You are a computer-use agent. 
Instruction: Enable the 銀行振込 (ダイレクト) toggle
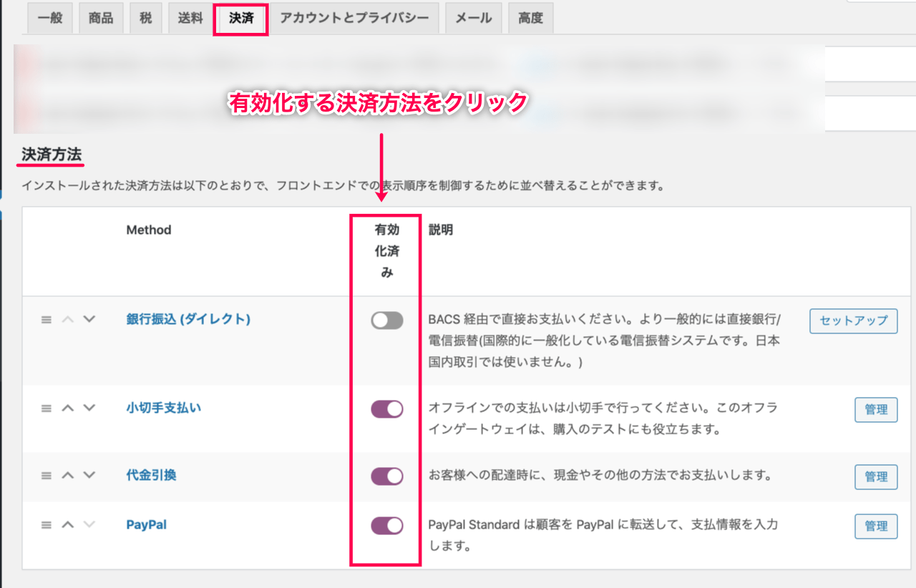[386, 320]
